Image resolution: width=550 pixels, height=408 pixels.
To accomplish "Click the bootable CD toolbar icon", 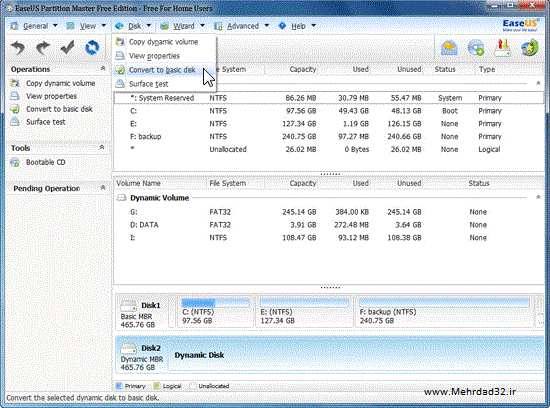I will coord(476,48).
